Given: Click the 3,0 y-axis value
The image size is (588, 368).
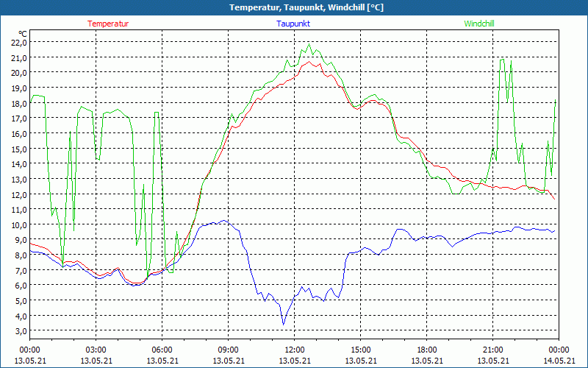Looking at the screenshot, I should tap(21, 330).
